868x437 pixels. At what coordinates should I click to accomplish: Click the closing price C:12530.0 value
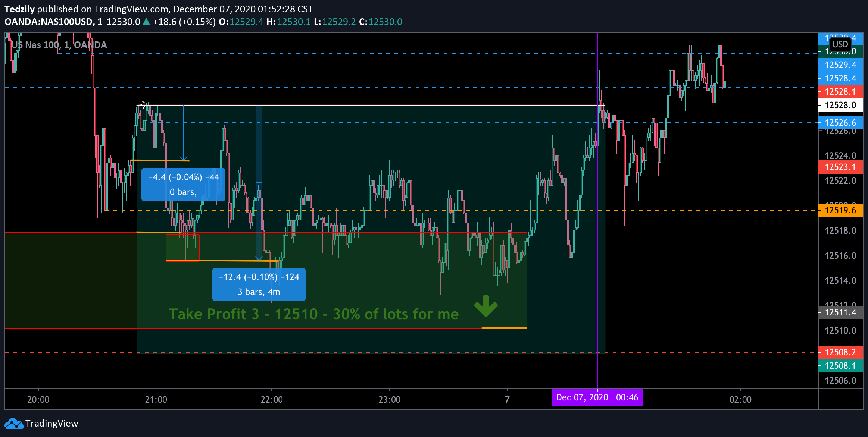(x=381, y=22)
